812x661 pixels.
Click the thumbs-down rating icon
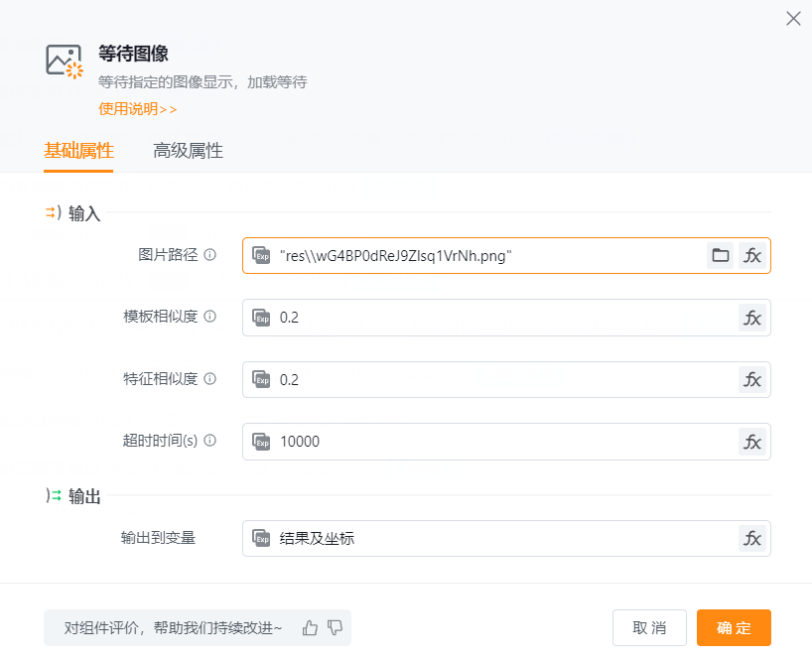335,627
